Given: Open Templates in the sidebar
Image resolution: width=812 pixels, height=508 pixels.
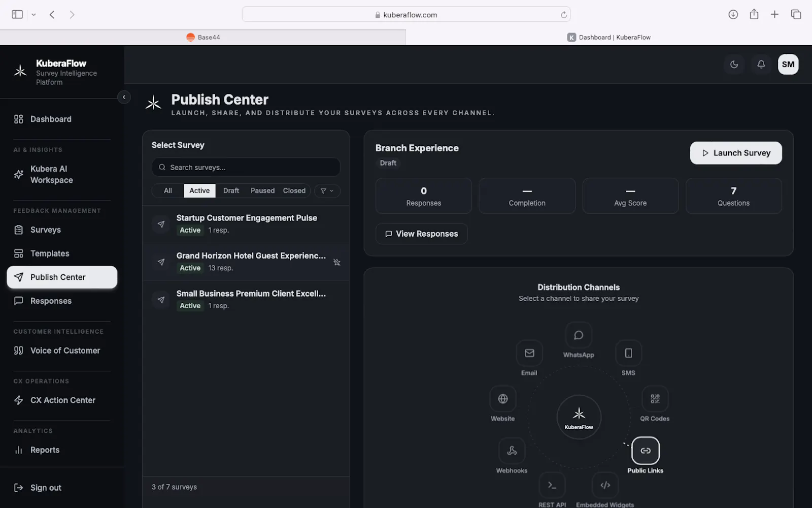Looking at the screenshot, I should [x=62, y=253].
